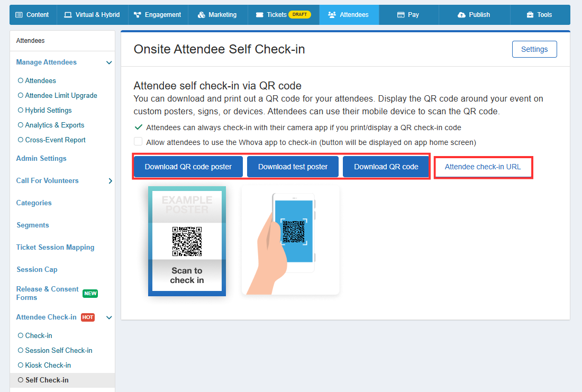This screenshot has width=582, height=392.
Task: Click the Download QR code button
Action: 386,167
